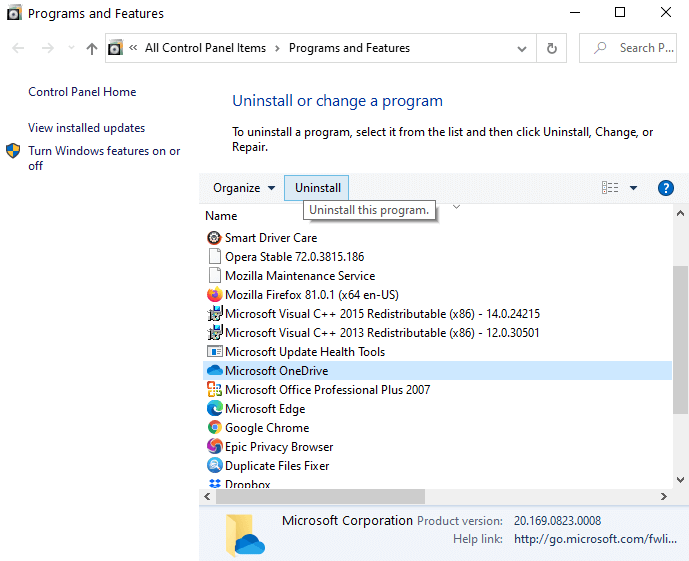Click the scroll right arrow
Image resolution: width=689 pixels, height=561 pixels.
click(x=664, y=496)
